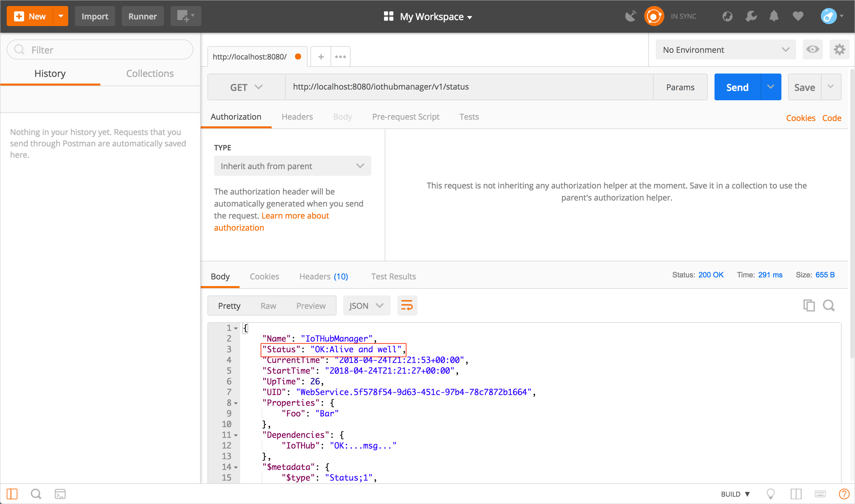Screen dimensions: 855x504
Task: Save the request
Action: coord(804,87)
